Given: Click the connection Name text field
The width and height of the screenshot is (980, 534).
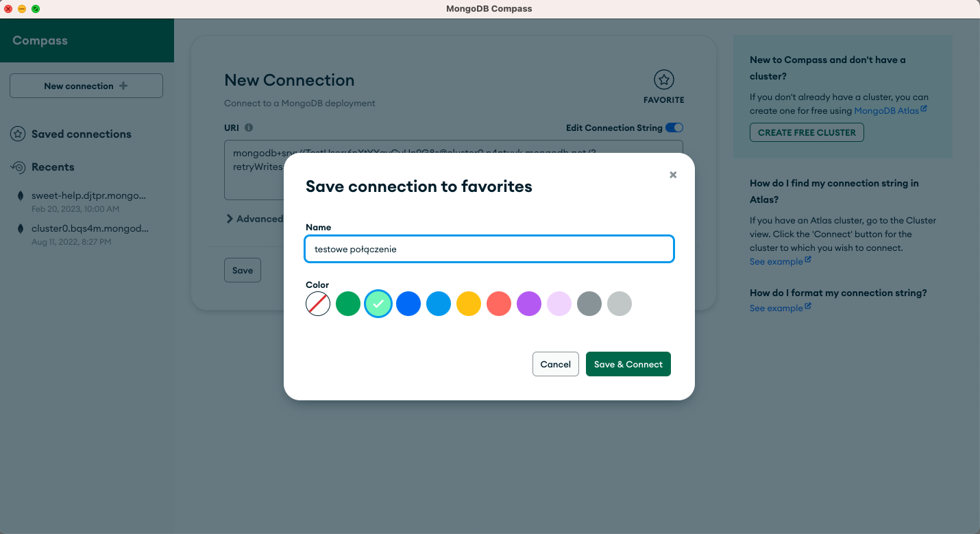Looking at the screenshot, I should click(489, 249).
